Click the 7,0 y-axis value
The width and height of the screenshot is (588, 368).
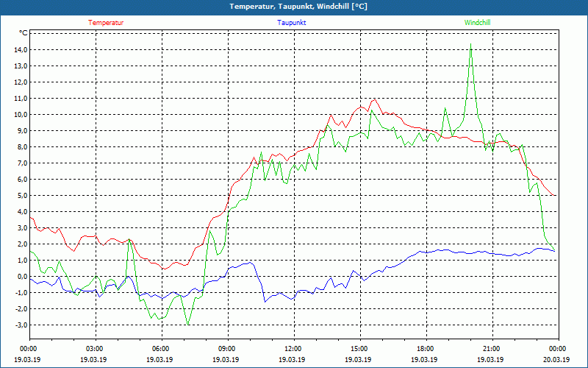coord(22,163)
